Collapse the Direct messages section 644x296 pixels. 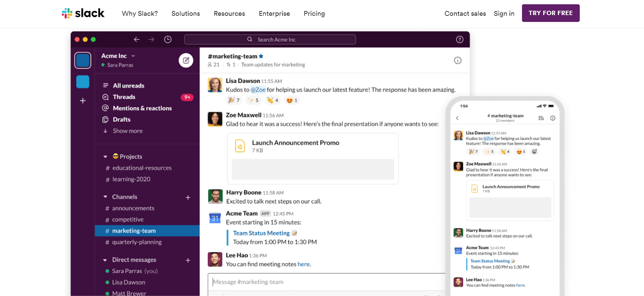pyautogui.click(x=105, y=260)
